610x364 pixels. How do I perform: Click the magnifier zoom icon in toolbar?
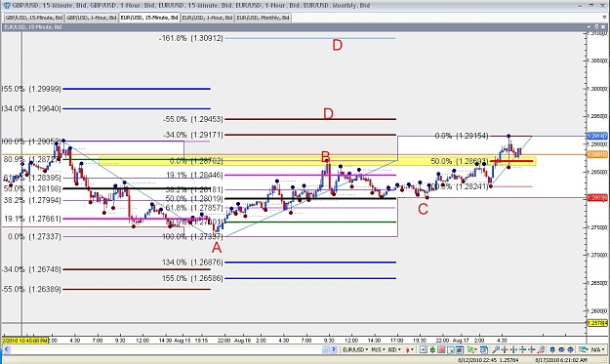click(x=496, y=349)
